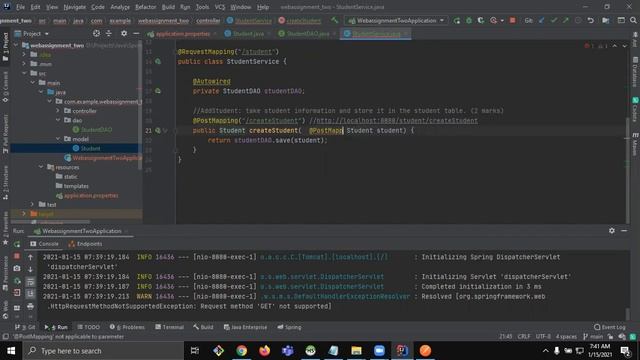Viewport: 640px width, 360px height.
Task: Open Run panel settings gear
Action: (612, 231)
